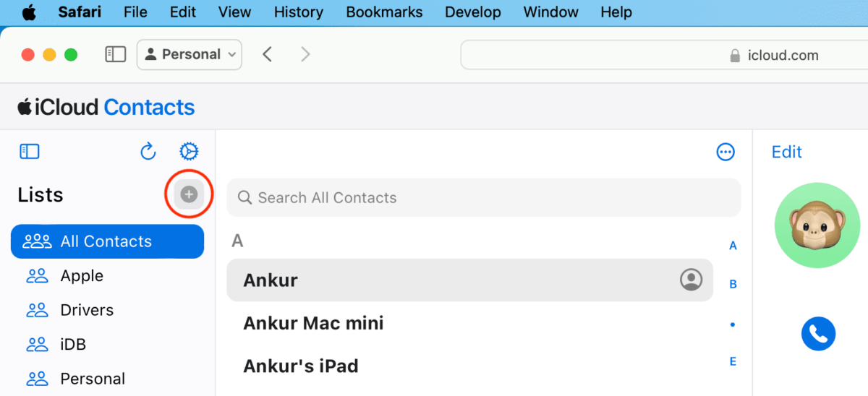
Task: Toggle the Safari sidebar button
Action: (116, 55)
